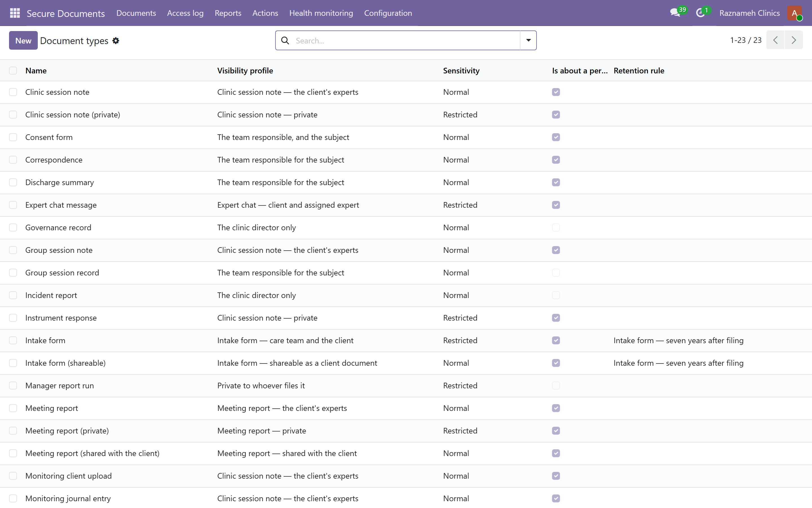This screenshot has height=508, width=812.
Task: Toggle 'Is about a person' for Expert chat message
Action: (x=556, y=205)
